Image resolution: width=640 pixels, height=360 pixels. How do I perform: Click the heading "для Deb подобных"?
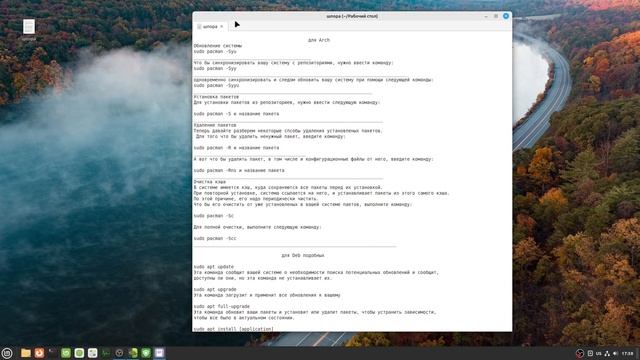[x=302, y=256]
